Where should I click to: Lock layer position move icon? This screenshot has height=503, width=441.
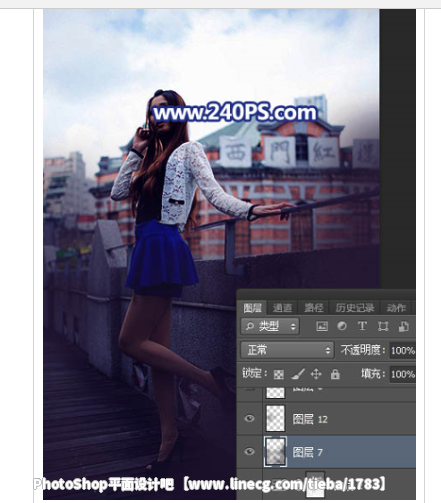316,374
